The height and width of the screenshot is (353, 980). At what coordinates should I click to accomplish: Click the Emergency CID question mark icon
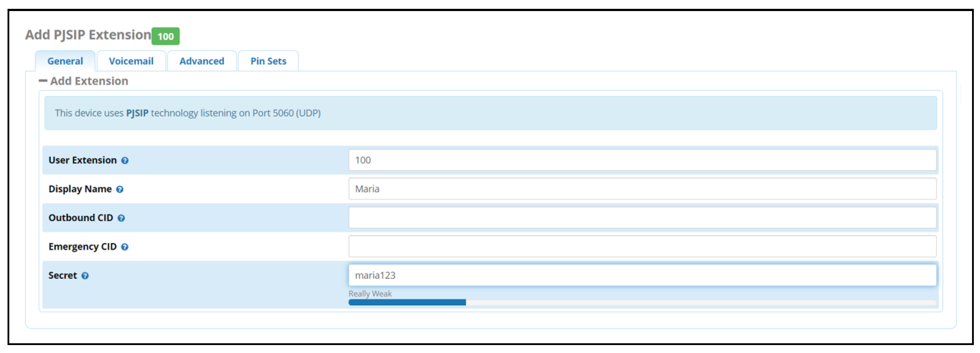[x=125, y=247]
